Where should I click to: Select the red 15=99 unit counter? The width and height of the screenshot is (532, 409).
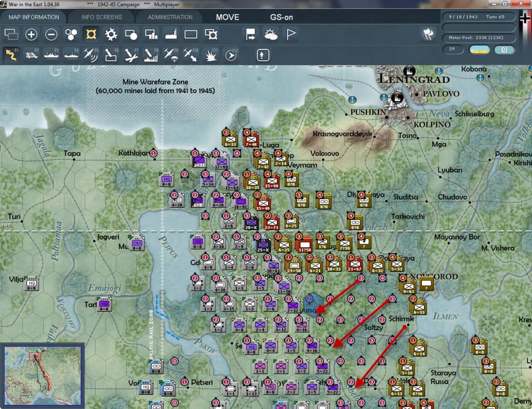pos(271,181)
